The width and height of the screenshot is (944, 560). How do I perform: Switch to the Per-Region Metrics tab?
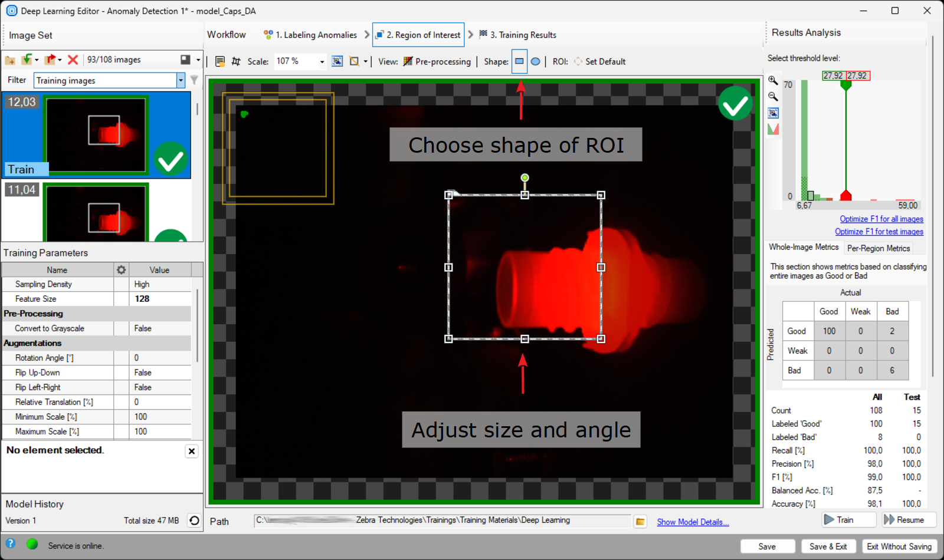tap(878, 248)
